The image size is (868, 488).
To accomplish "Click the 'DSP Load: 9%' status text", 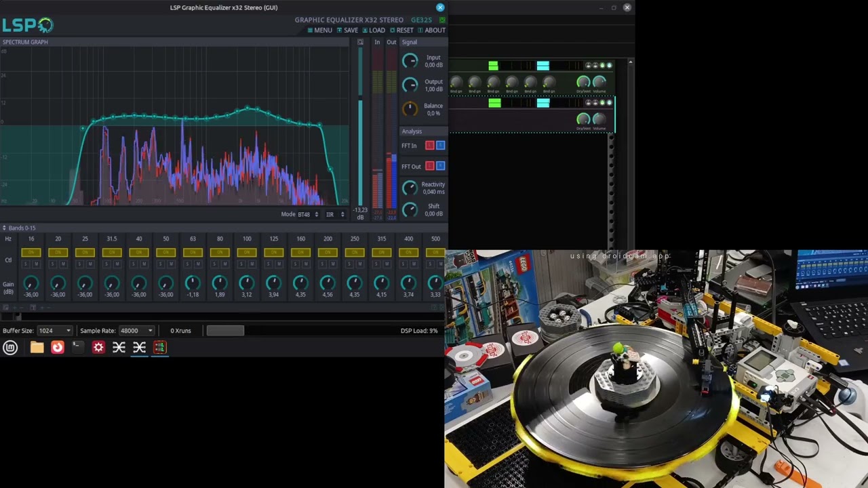I will pyautogui.click(x=419, y=331).
